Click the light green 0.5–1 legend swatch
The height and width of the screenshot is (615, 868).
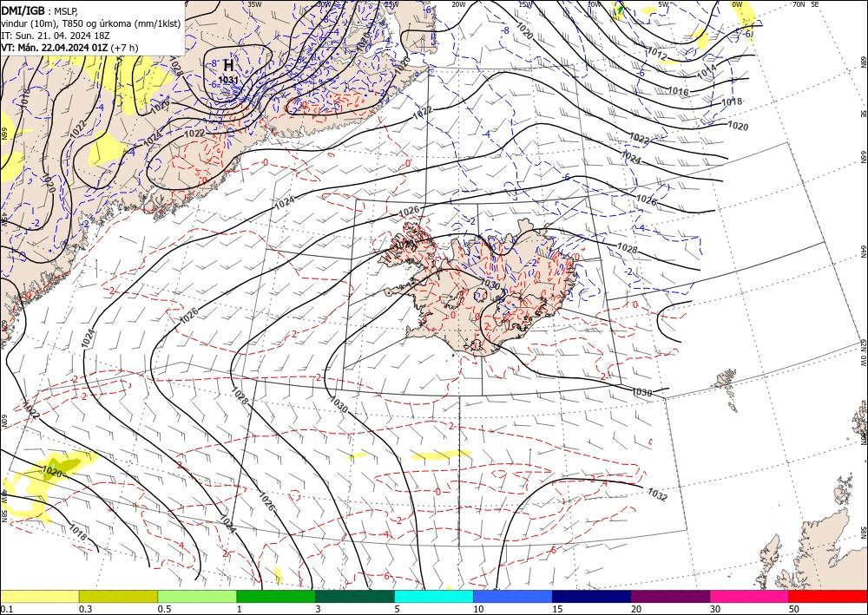coord(197,596)
